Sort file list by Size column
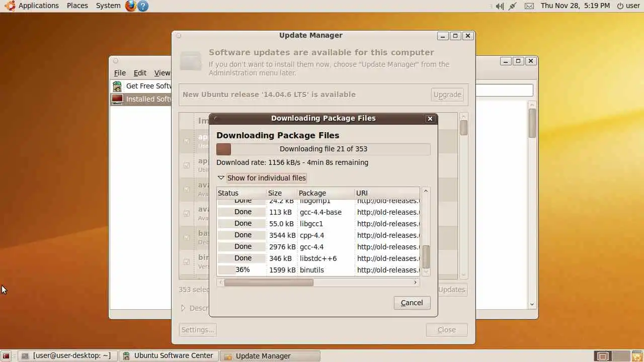 click(x=282, y=193)
